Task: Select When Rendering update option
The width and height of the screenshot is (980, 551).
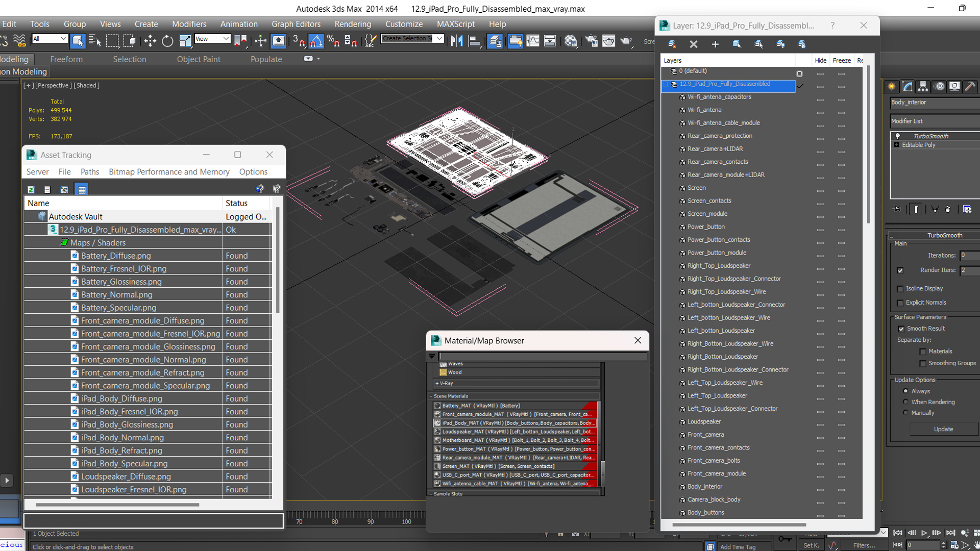Action: tap(905, 402)
